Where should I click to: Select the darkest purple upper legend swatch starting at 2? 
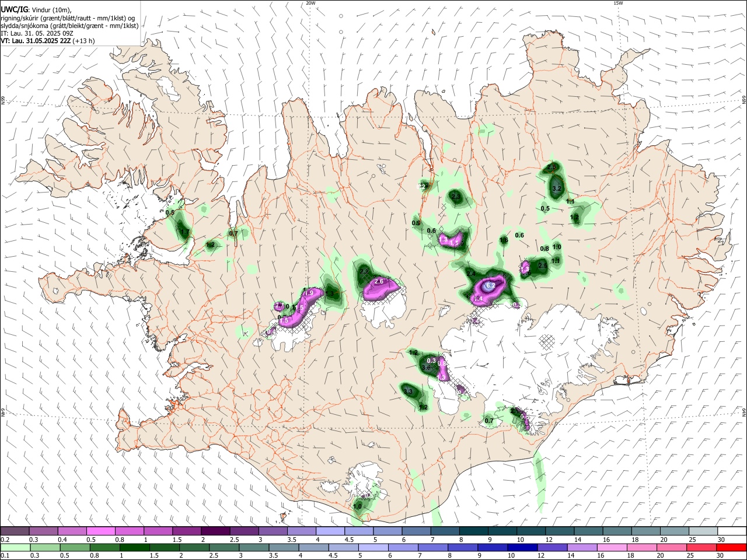(216, 531)
